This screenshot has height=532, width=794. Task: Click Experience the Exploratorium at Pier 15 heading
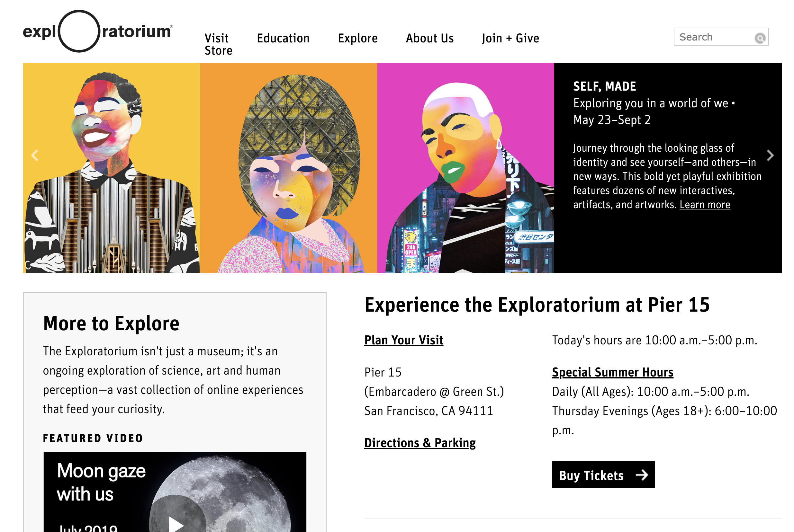tap(537, 305)
